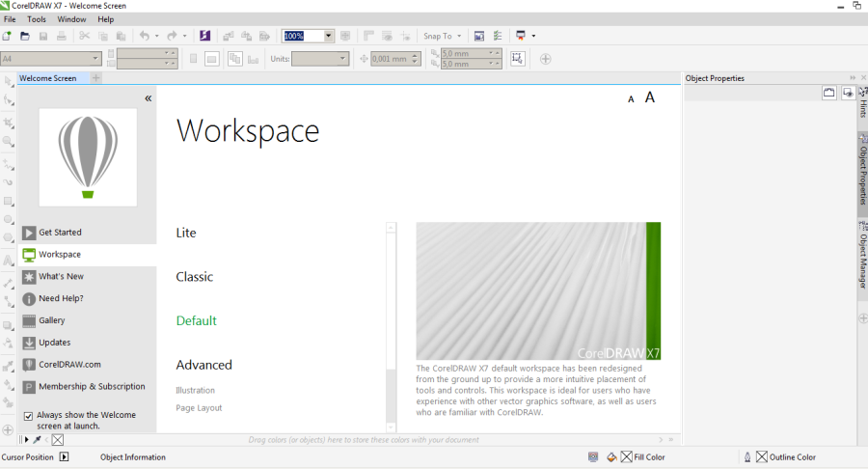Toggle All Pages layout button
Screen dimensions: 868x469
[x=234, y=59]
